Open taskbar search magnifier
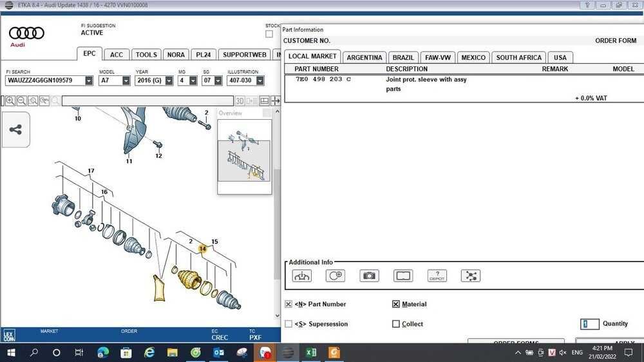The width and height of the screenshot is (644, 362). (34, 352)
